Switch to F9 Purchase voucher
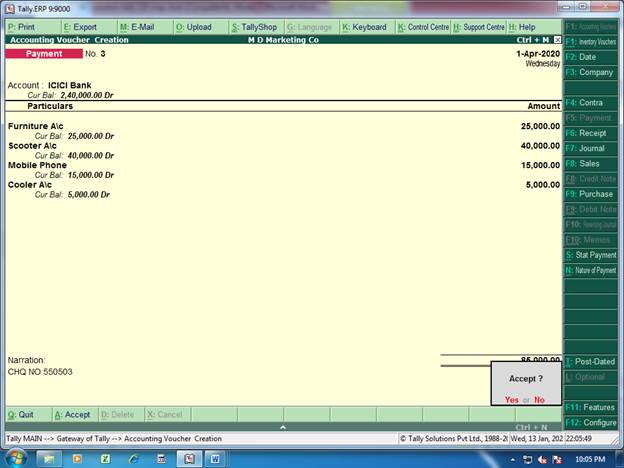 coord(591,194)
